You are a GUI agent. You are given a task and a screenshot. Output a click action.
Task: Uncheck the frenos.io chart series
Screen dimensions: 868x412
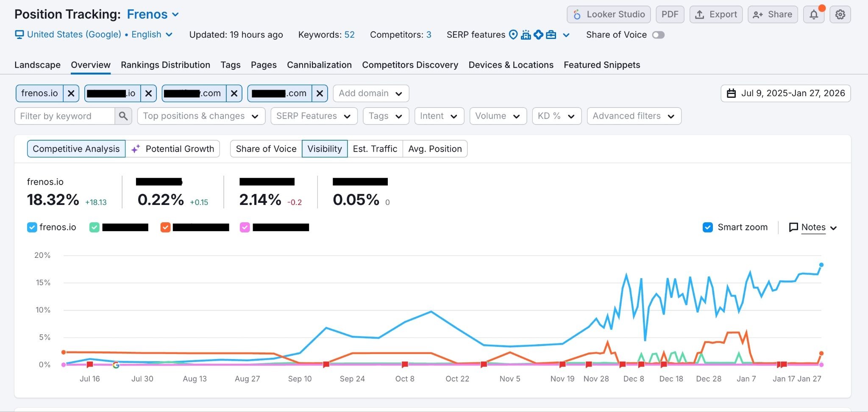click(x=32, y=227)
